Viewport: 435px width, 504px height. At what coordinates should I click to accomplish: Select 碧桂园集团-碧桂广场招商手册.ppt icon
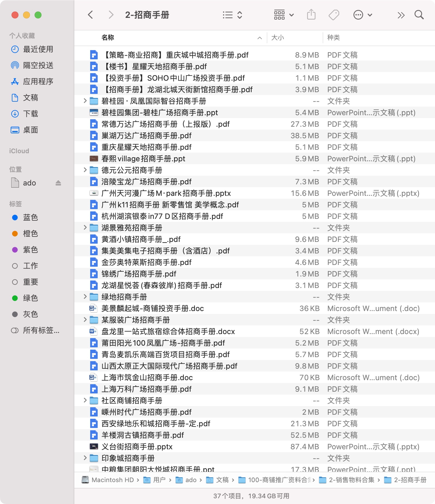click(94, 113)
